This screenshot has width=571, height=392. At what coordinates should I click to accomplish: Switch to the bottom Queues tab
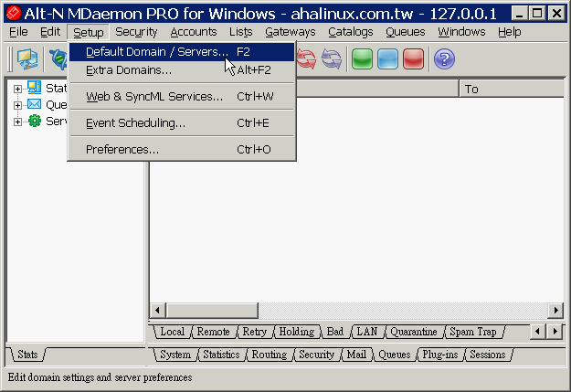(x=395, y=355)
